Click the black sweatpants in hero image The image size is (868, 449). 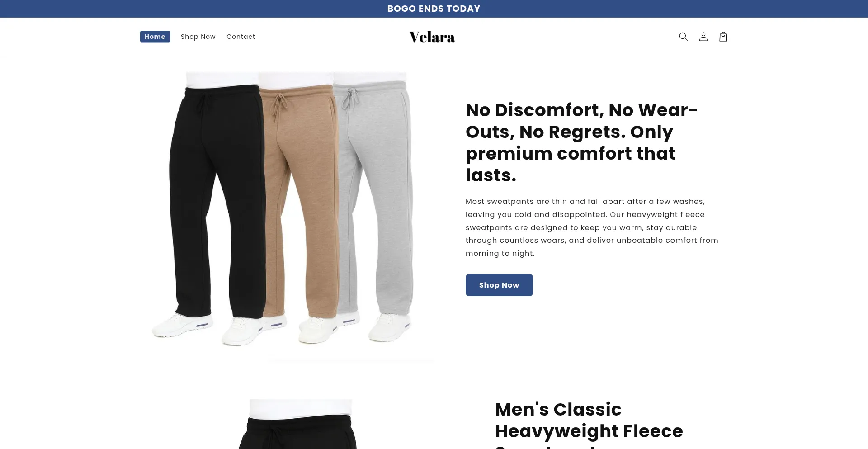pyautogui.click(x=217, y=199)
